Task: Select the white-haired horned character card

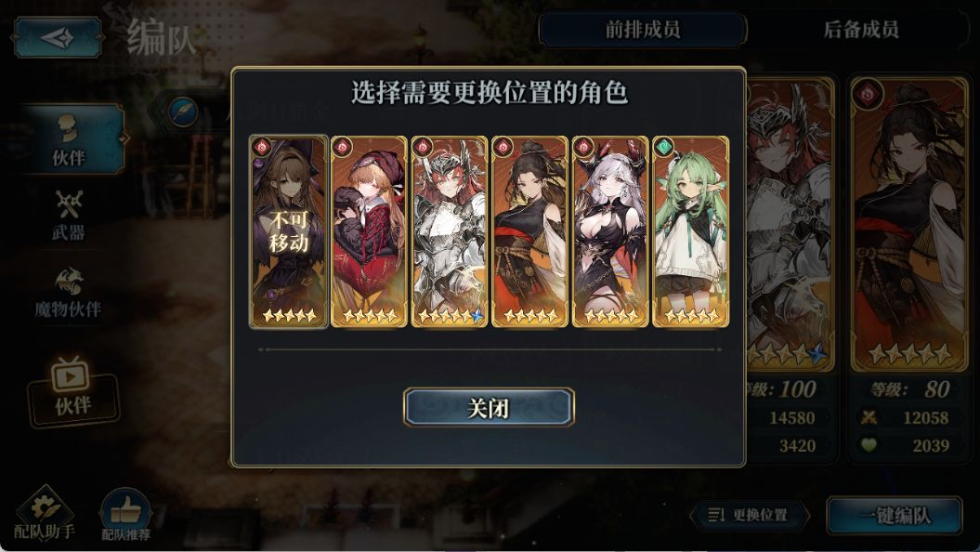Action: [x=610, y=232]
